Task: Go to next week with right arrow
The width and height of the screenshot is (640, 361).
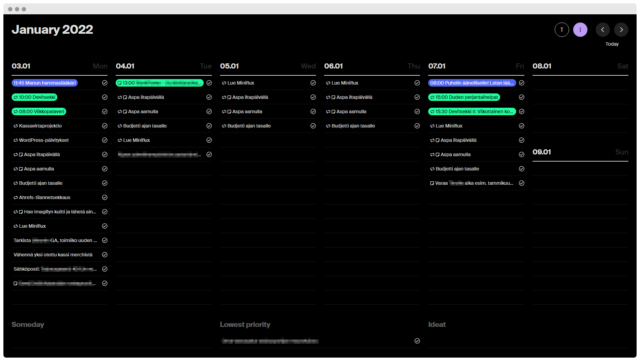Action: 621,30
